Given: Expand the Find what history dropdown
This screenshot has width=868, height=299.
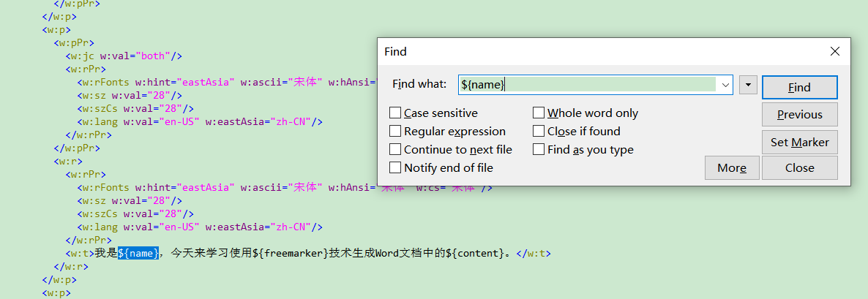Looking at the screenshot, I should pos(725,85).
